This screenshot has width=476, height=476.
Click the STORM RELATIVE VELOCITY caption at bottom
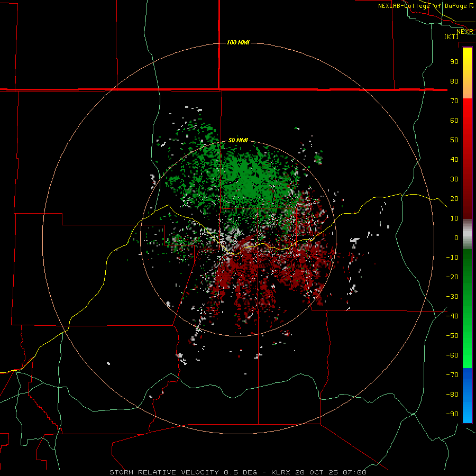pyautogui.click(x=238, y=472)
